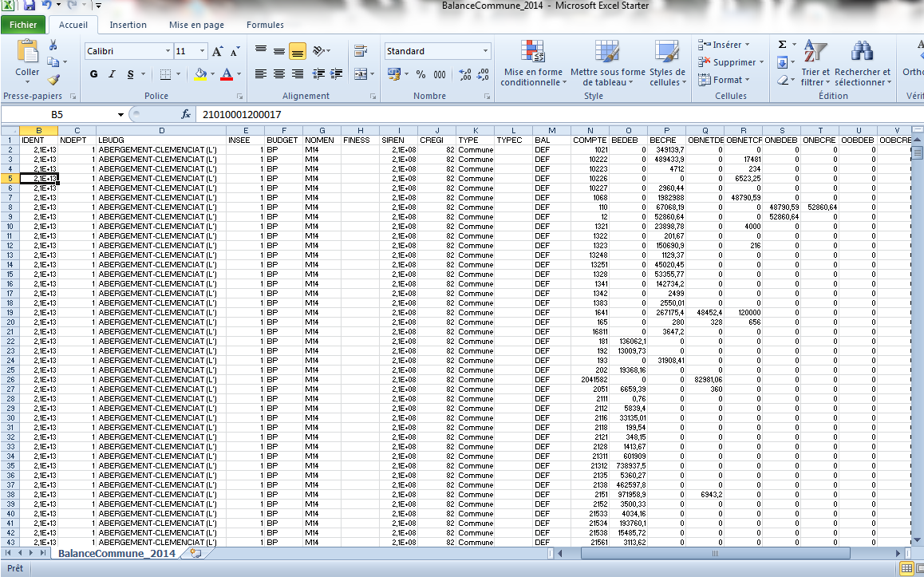Switch to Mise en page tab

(x=196, y=25)
